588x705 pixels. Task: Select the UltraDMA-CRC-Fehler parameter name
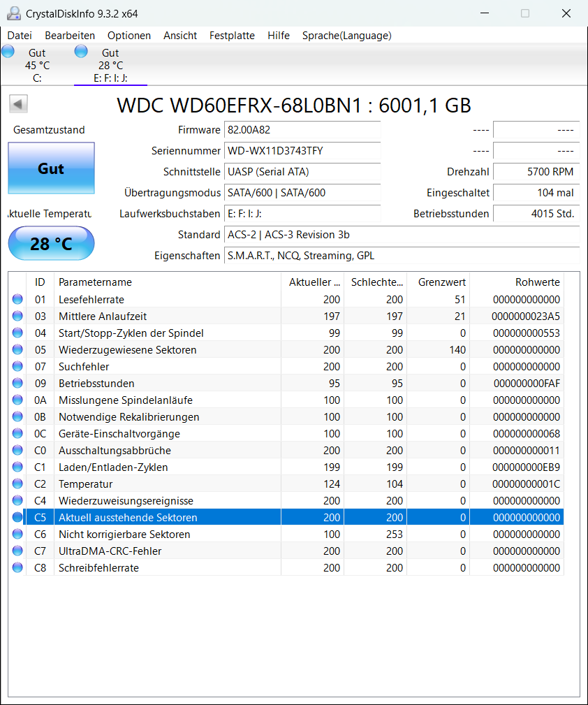point(110,551)
